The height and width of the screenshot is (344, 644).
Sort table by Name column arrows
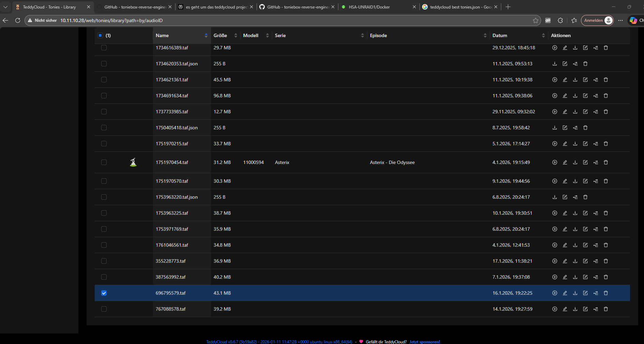(206, 35)
